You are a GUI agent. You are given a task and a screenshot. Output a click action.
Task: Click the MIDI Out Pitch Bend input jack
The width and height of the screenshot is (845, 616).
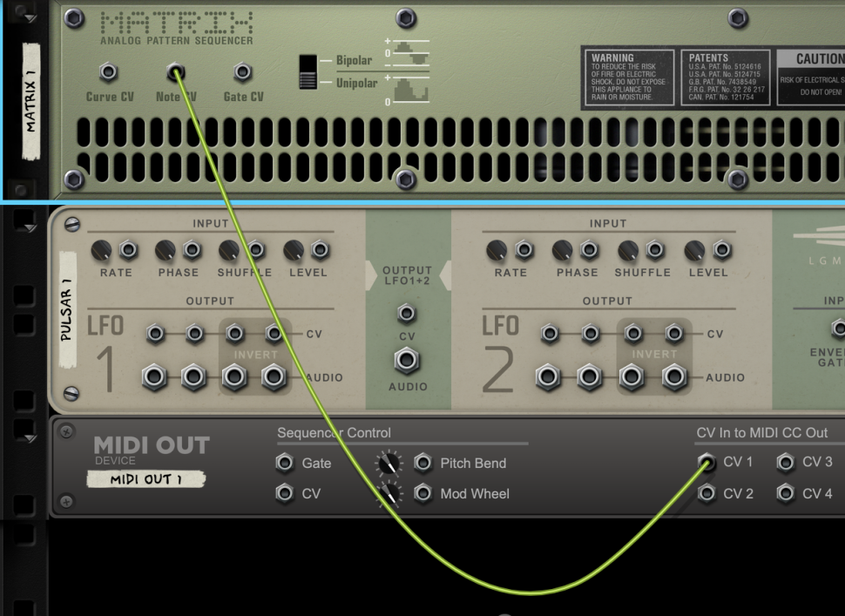click(423, 463)
